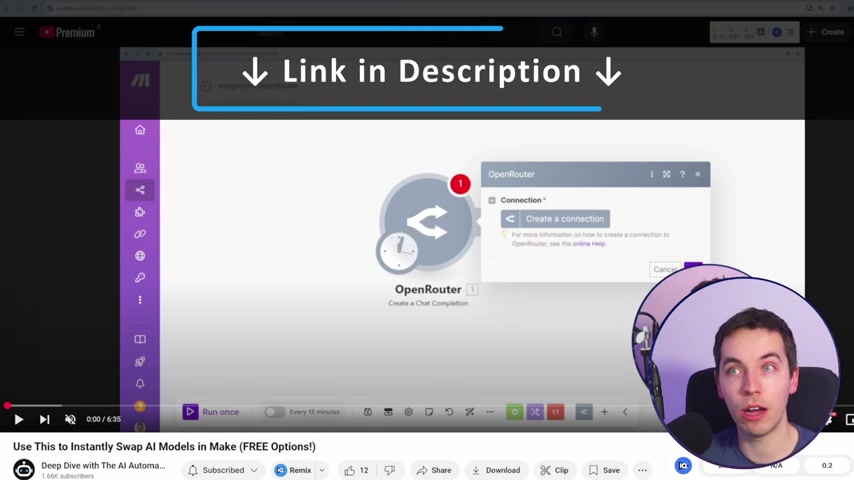The height and width of the screenshot is (480, 854).
Task: Click Run once in Make
Action: coord(211,412)
